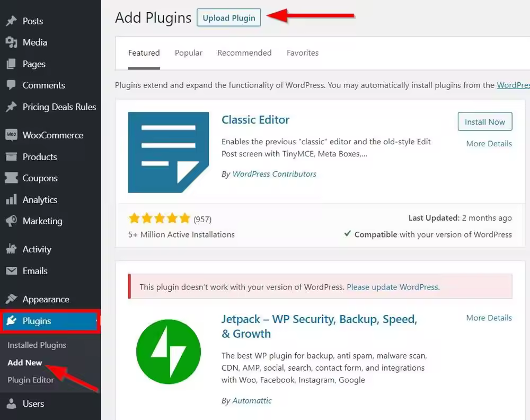This screenshot has height=420, width=530.
Task: Click the Coupons ticket icon
Action: click(11, 178)
